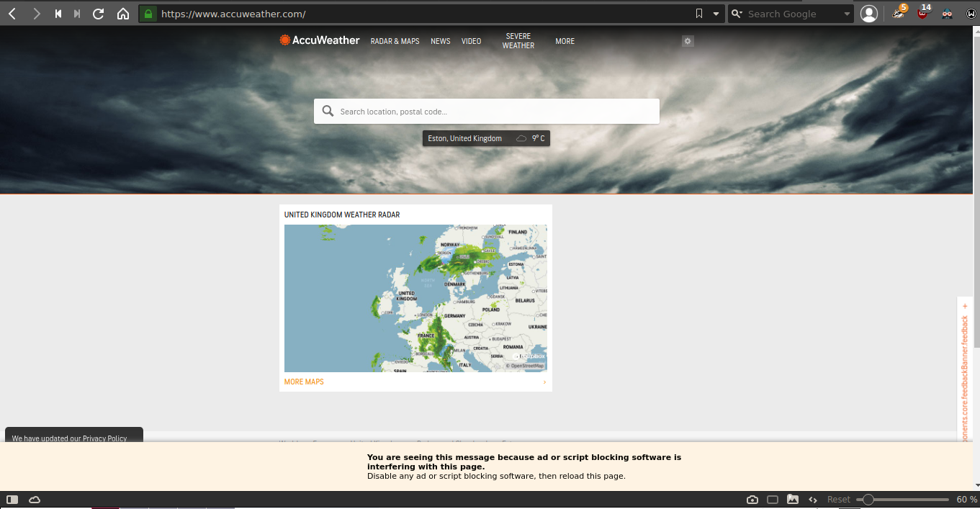Click the rewind history button

pos(58,14)
